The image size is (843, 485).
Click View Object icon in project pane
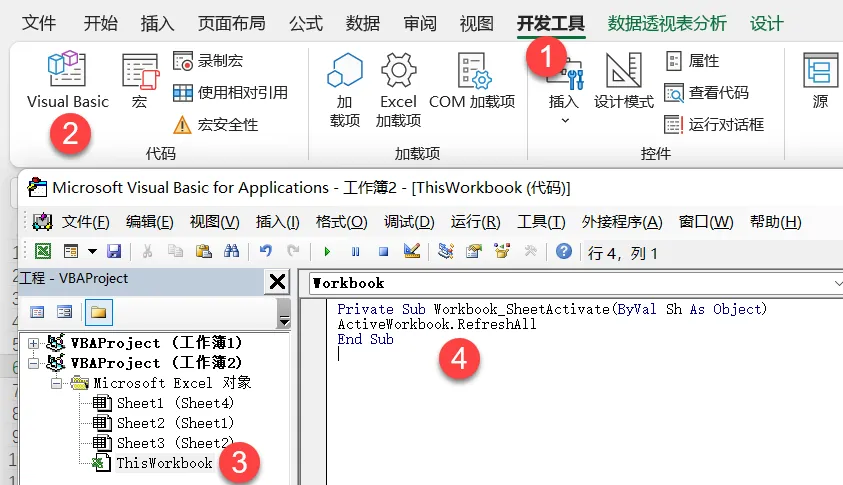coord(65,312)
